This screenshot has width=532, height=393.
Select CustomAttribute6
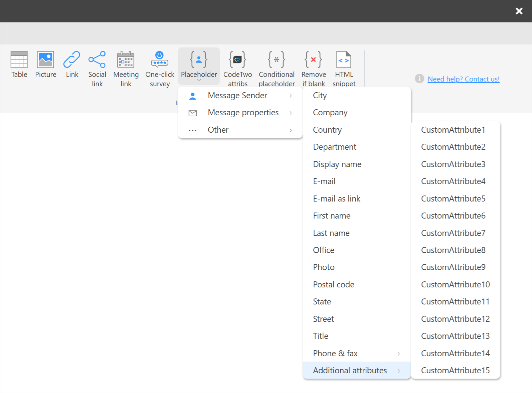[x=455, y=216]
